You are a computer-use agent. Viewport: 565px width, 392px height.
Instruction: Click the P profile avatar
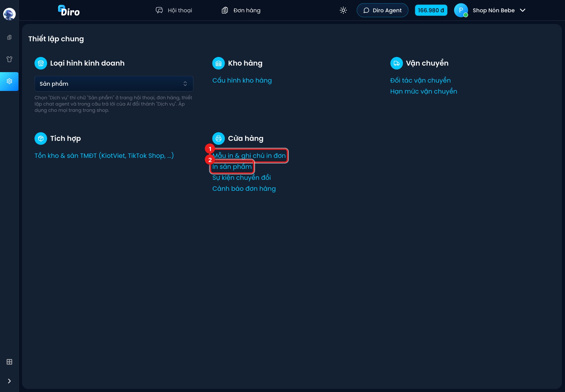461,10
